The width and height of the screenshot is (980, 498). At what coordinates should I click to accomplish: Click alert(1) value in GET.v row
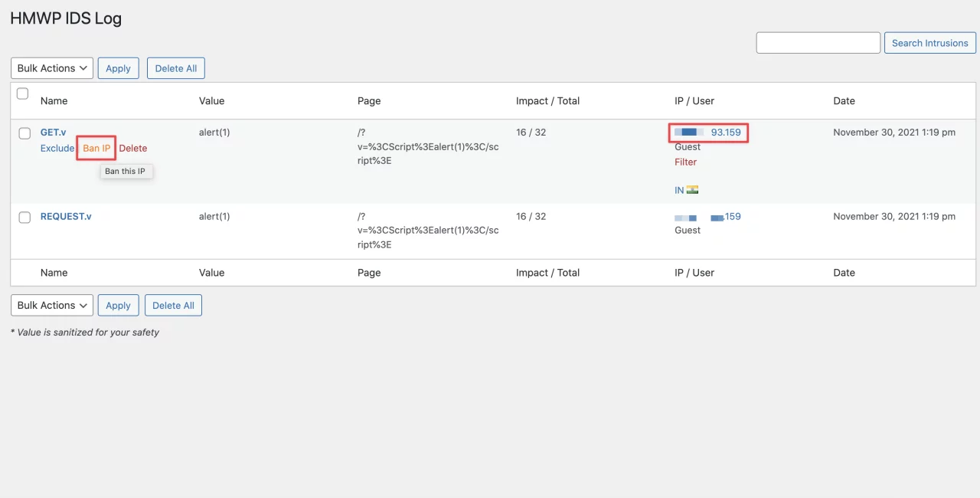pos(214,133)
